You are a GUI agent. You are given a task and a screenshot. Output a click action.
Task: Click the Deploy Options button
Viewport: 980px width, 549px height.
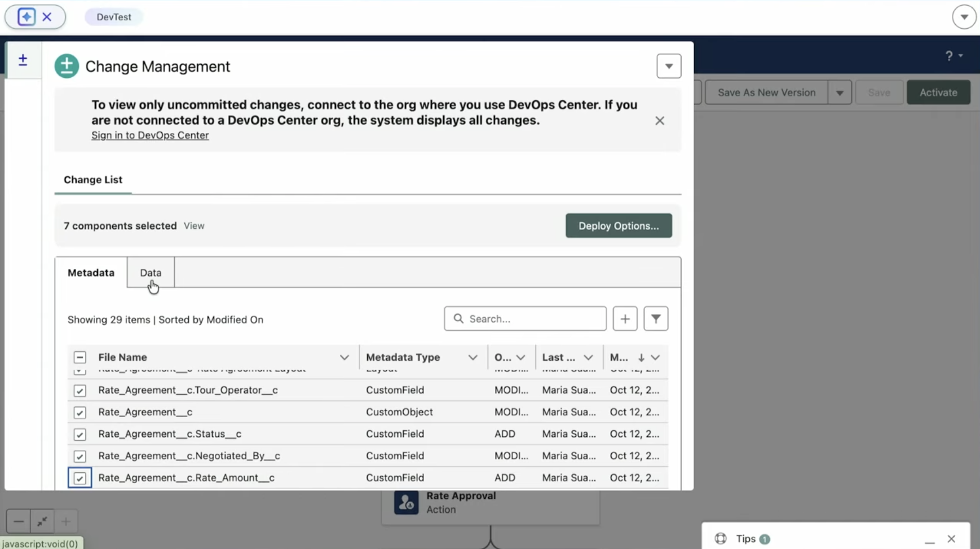coord(618,226)
